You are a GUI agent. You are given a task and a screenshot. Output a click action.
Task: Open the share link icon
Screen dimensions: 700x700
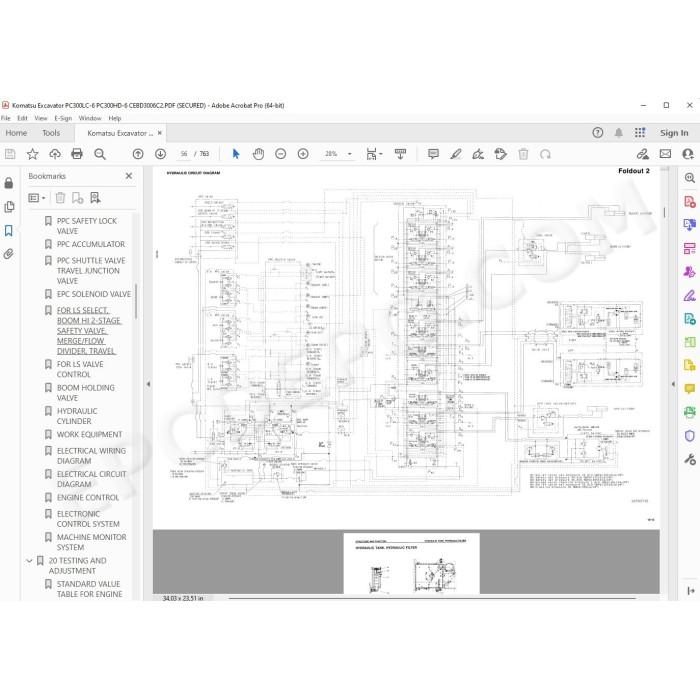pos(643,154)
